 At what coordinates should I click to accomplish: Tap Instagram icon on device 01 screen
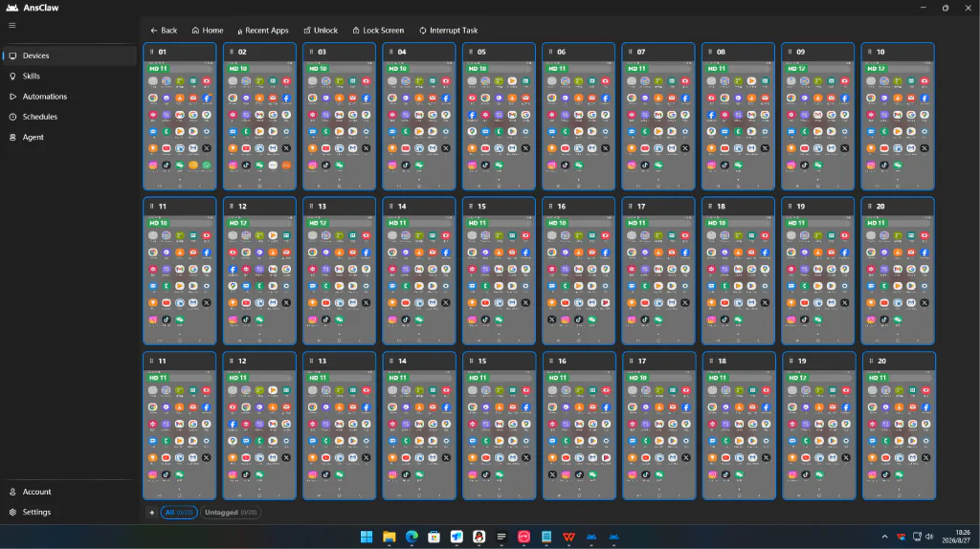153,165
